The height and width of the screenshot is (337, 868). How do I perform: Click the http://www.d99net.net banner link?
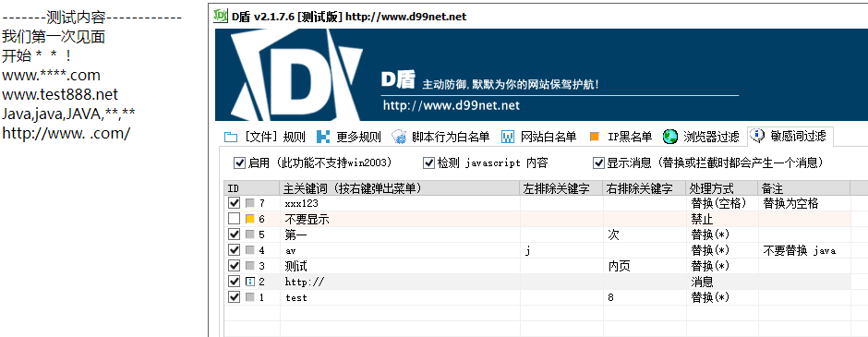pos(452,105)
